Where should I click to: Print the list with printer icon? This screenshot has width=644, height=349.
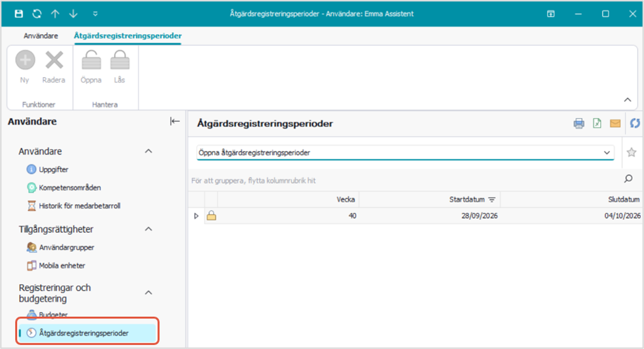coord(579,124)
